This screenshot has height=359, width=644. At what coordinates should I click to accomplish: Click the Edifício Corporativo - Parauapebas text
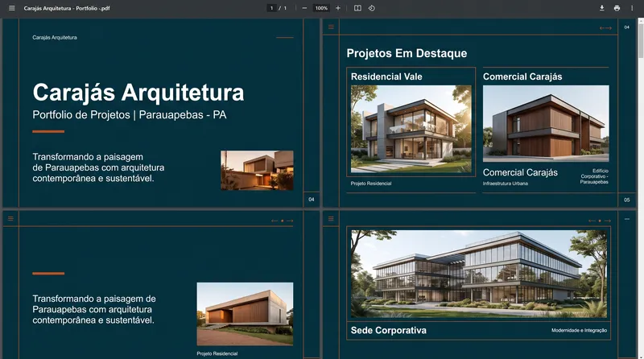coord(594,176)
